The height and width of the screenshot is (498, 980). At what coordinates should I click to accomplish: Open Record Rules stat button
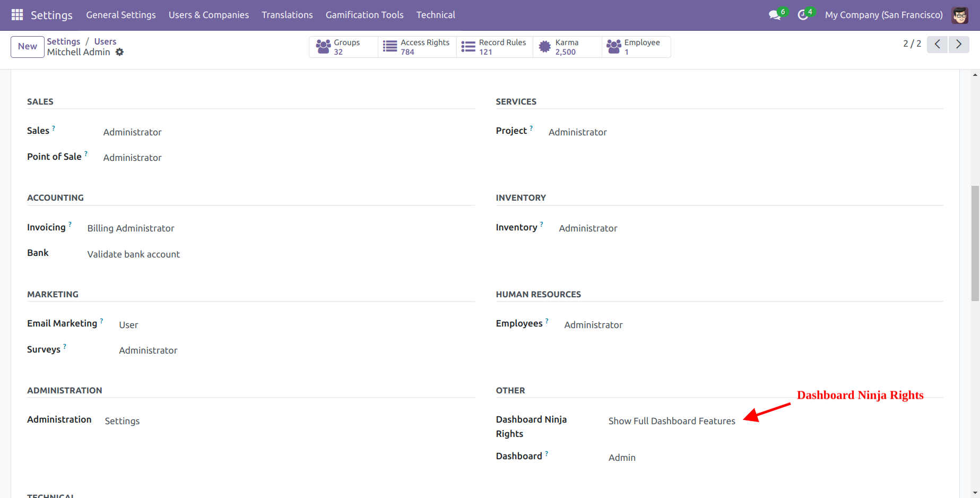(495, 47)
